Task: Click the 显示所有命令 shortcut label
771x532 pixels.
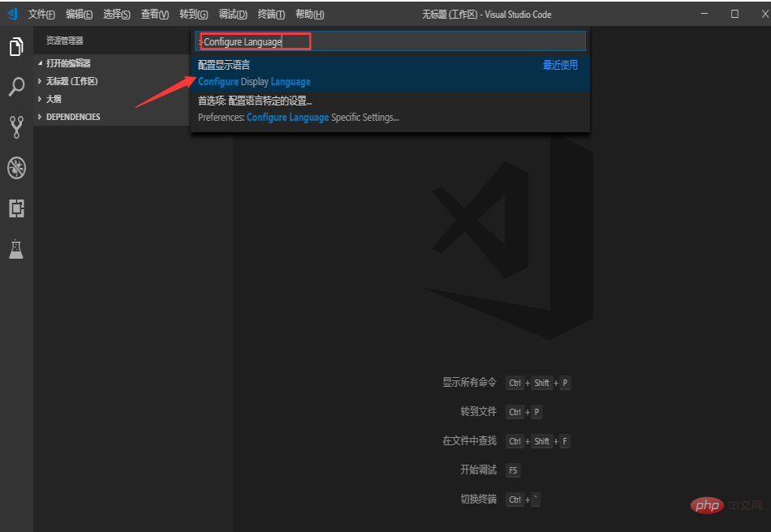Action: coord(470,382)
